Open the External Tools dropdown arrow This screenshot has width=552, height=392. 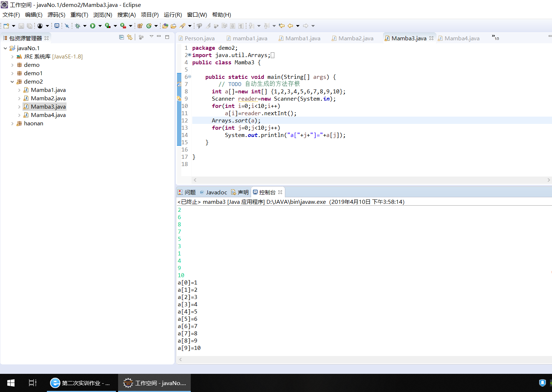pyautogui.click(x=130, y=26)
